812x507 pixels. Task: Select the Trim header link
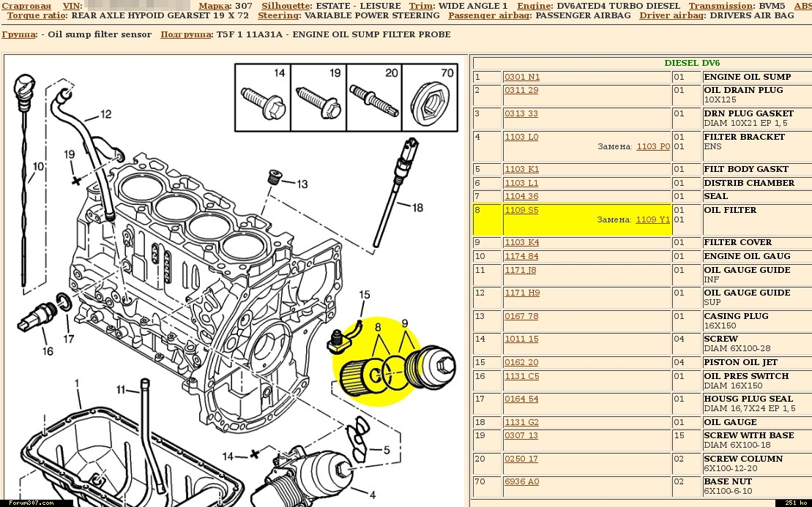click(x=422, y=6)
